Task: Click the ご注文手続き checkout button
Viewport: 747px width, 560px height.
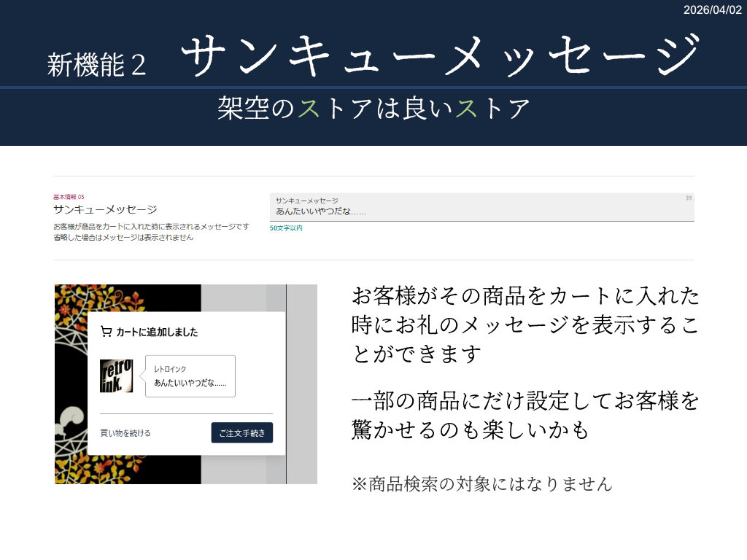Action: pos(241,432)
